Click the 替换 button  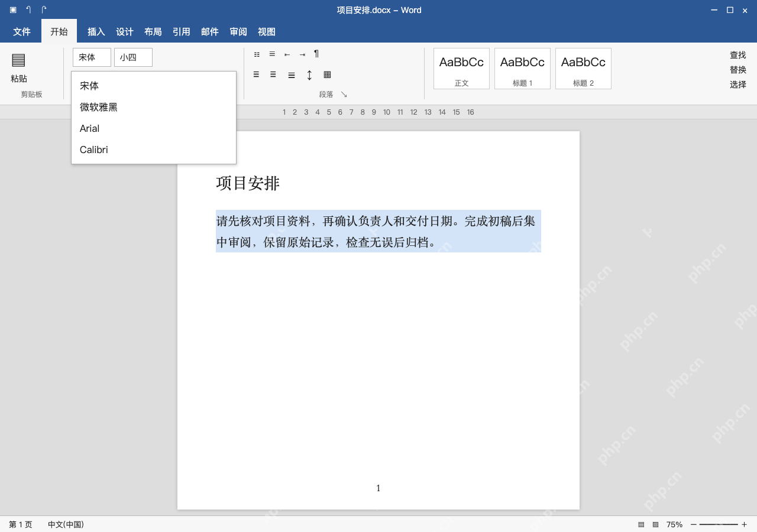click(x=738, y=70)
